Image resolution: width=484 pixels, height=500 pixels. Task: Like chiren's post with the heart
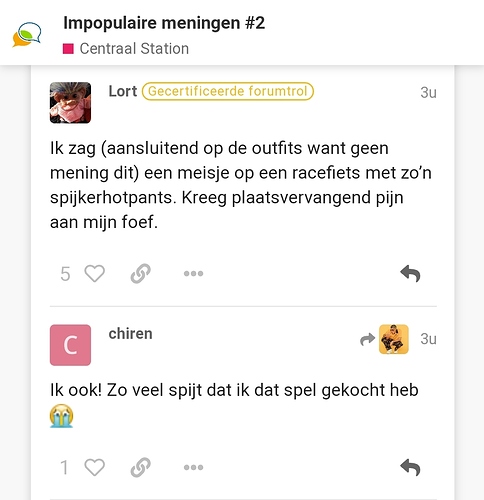pyautogui.click(x=95, y=467)
